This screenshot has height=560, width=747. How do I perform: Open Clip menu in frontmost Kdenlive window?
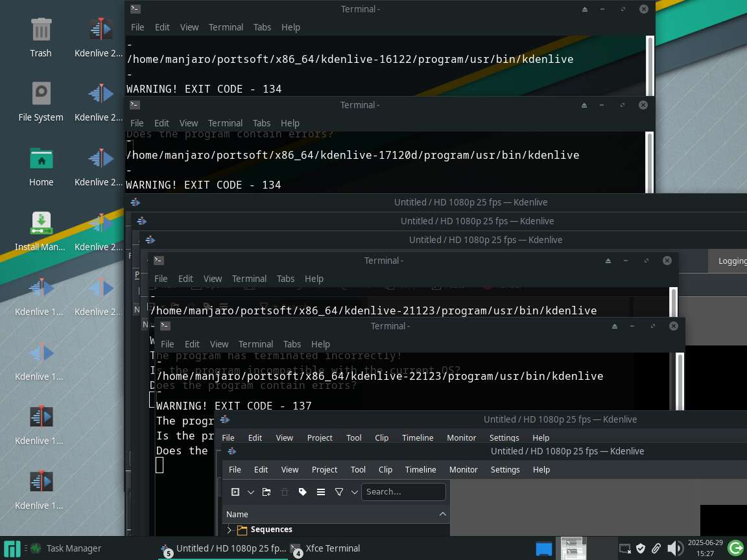pyautogui.click(x=385, y=469)
